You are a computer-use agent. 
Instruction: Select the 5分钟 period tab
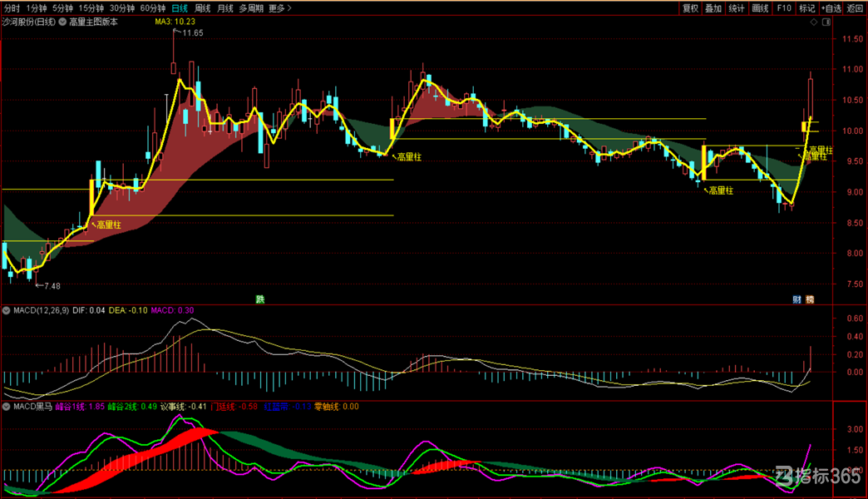click(x=62, y=8)
